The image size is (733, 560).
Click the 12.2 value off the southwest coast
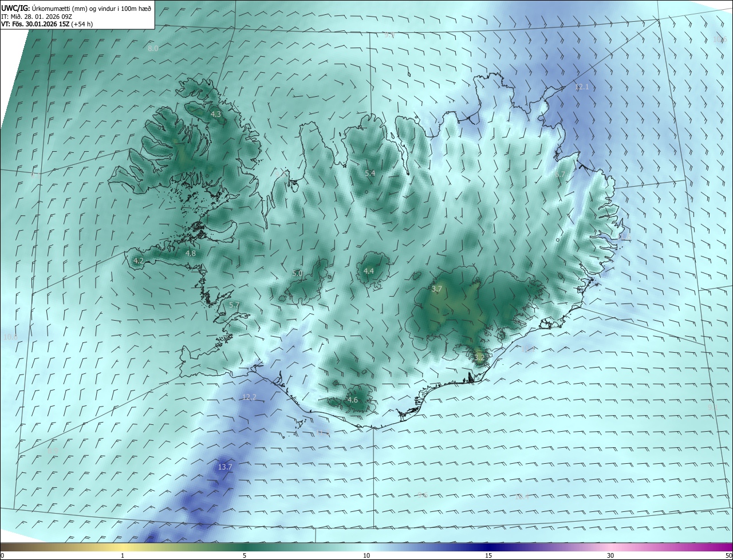tap(249, 397)
